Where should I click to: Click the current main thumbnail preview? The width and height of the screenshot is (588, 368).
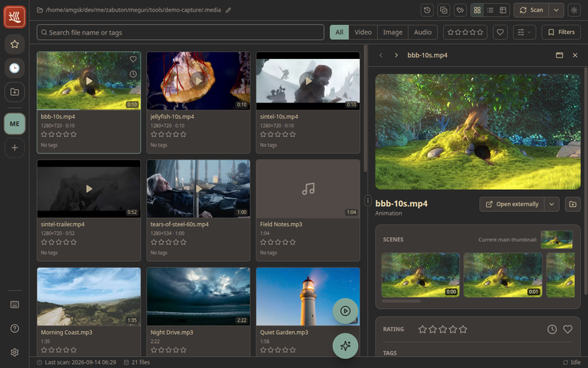click(x=556, y=240)
